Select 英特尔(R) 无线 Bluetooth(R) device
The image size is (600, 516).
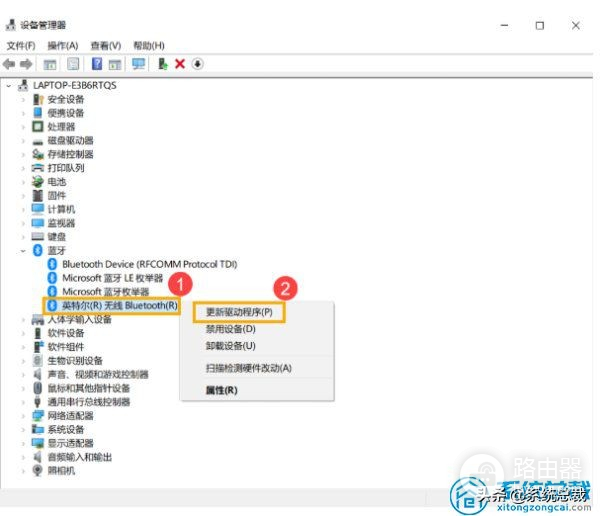120,305
